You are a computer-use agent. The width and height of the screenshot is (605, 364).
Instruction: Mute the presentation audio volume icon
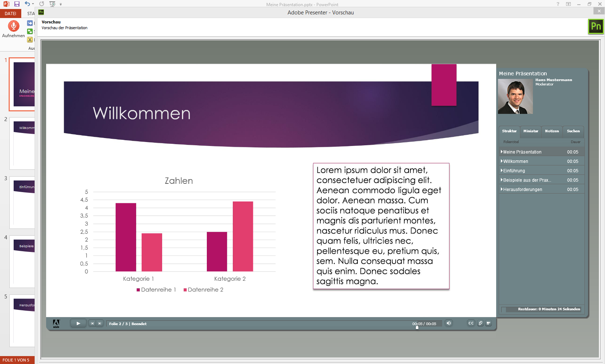[449, 323]
